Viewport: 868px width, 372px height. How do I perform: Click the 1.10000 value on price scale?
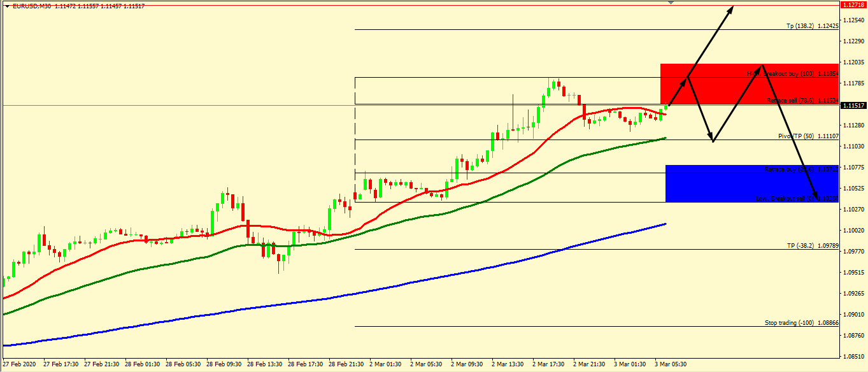pyautogui.click(x=853, y=231)
